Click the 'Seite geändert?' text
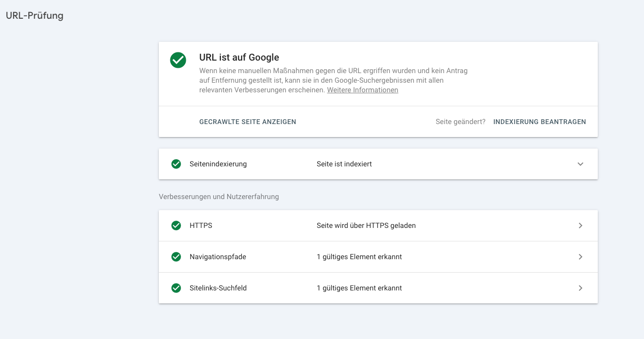The width and height of the screenshot is (644, 339). [460, 122]
